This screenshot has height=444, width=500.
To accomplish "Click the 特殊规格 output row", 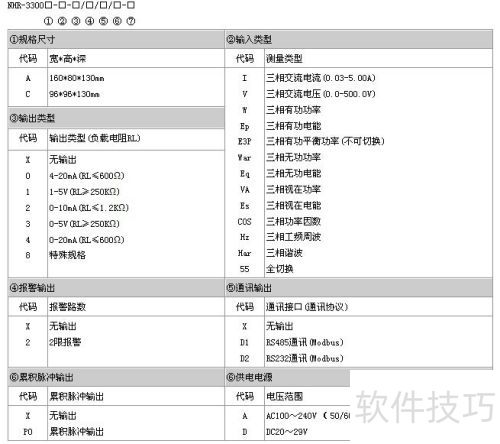I will coord(116,255).
